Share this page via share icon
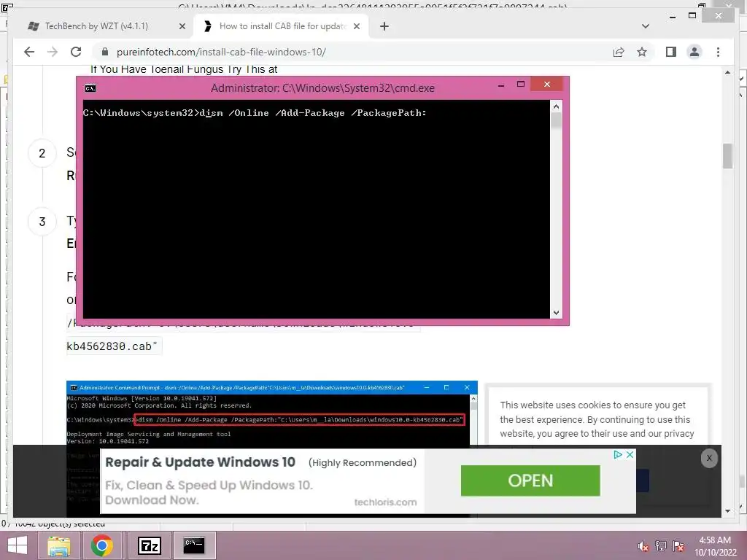Image resolution: width=747 pixels, height=560 pixels. click(x=619, y=52)
